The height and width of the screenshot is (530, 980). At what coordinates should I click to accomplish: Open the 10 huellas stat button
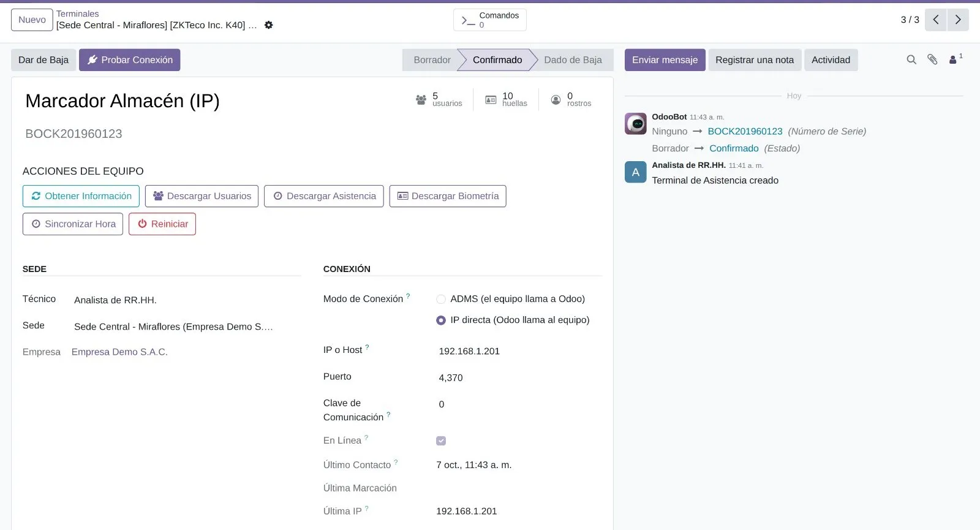[506, 100]
